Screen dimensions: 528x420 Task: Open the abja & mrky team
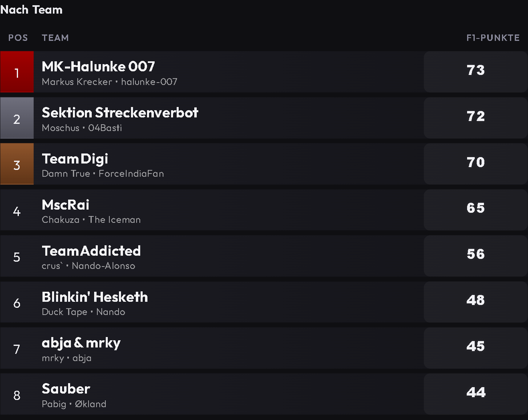pos(264,348)
